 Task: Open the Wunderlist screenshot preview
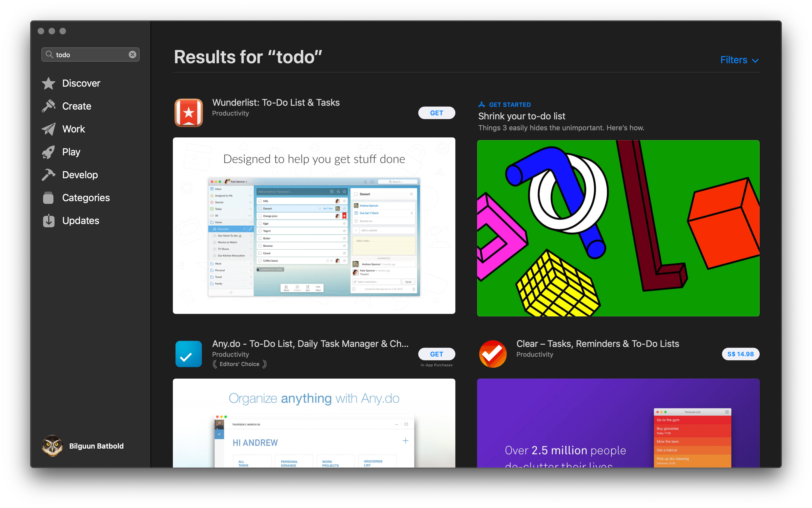314,225
